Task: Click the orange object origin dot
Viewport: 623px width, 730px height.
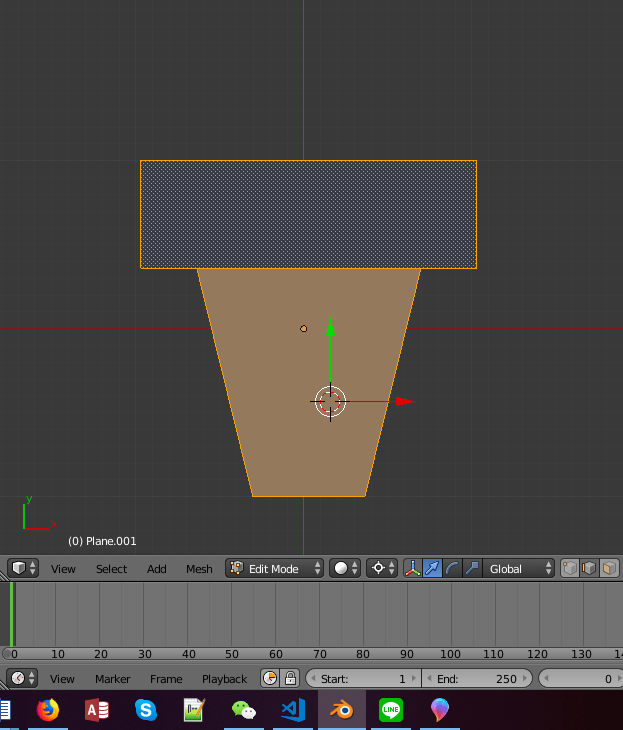Action: [304, 329]
